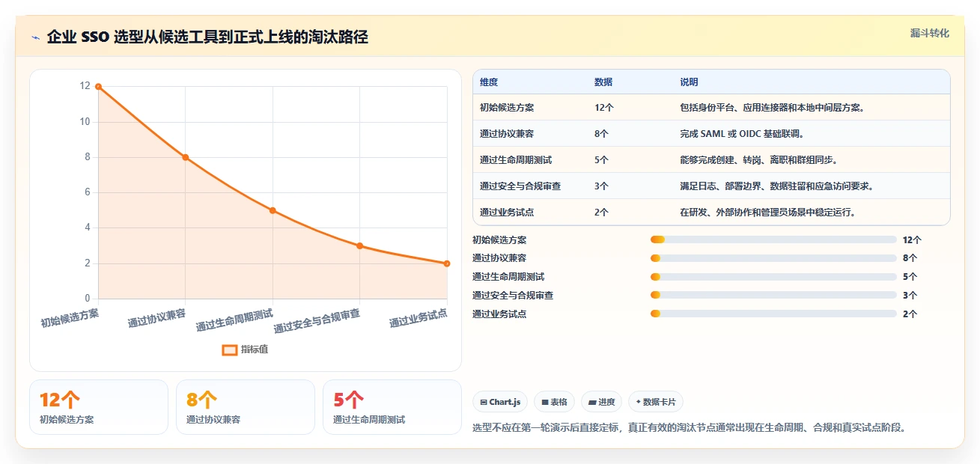
Task: Click the 通过业务试点 progress bar
Action: tap(773, 314)
